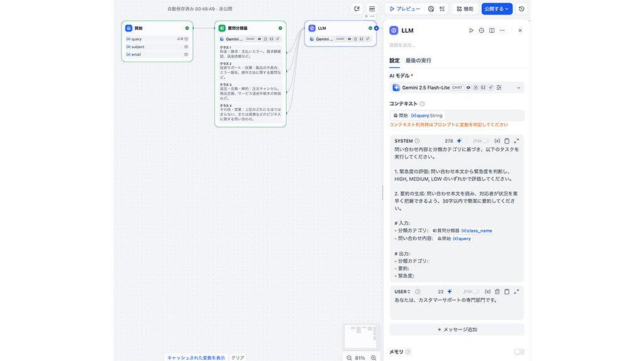
Task: Click the メモリ help icon
Action: click(x=408, y=352)
